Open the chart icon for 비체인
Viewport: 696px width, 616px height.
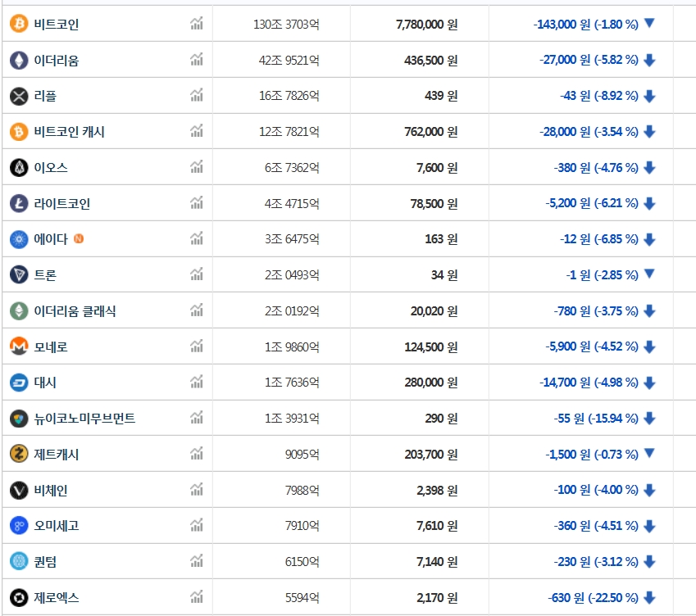pos(197,489)
